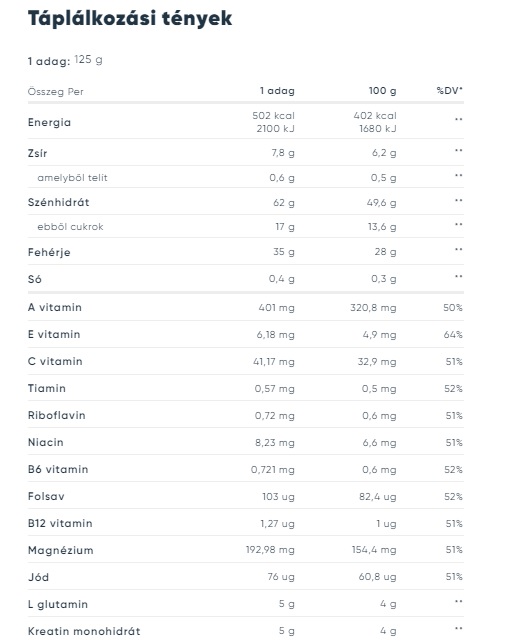Select the Fehérje row label
Screen dimensions: 510x641
point(49,252)
